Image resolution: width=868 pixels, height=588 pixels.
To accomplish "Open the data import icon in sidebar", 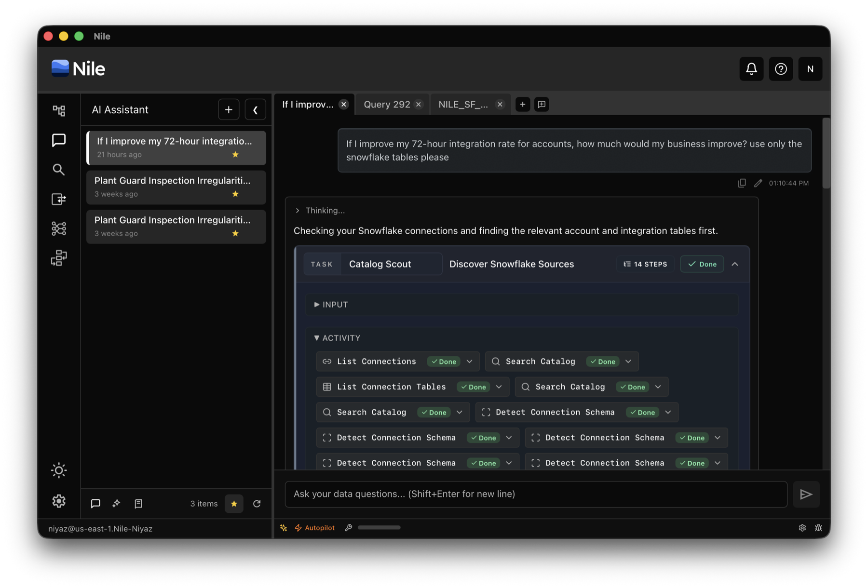I will [59, 199].
